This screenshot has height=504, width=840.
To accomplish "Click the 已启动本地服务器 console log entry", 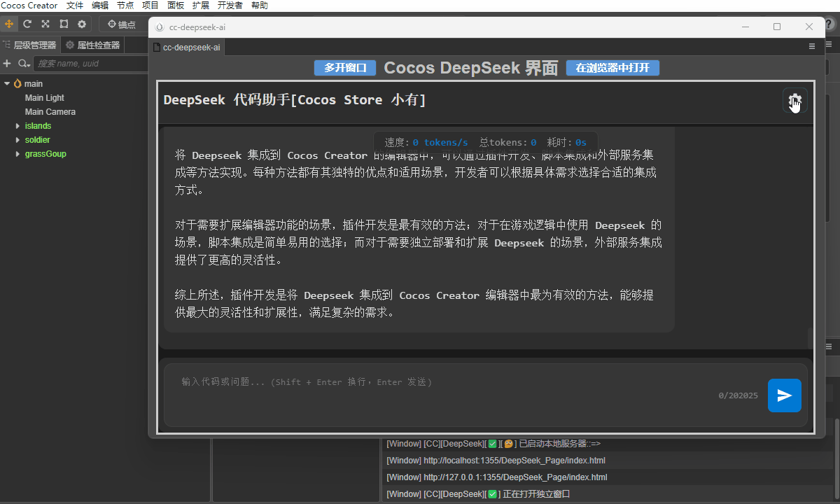I will tap(493, 444).
